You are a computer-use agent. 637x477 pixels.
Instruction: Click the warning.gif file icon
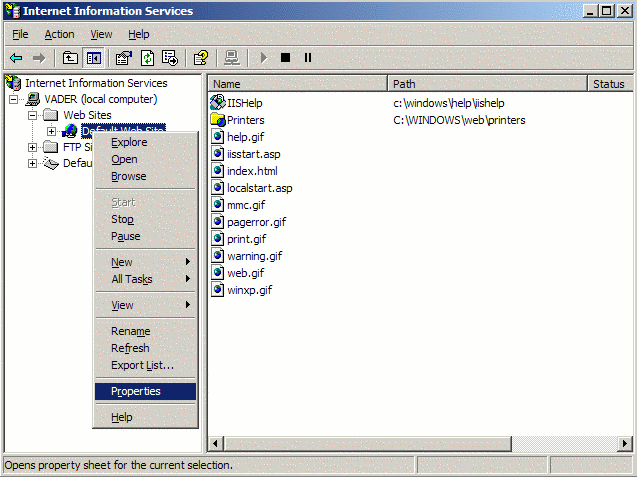pos(218,256)
